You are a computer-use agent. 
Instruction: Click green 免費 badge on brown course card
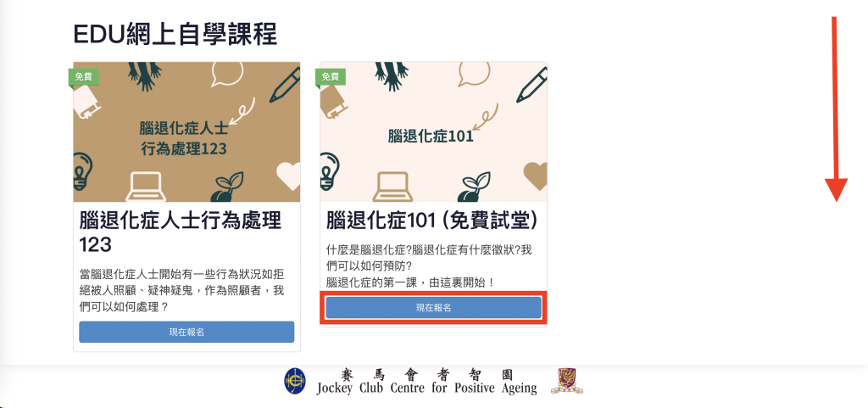84,77
